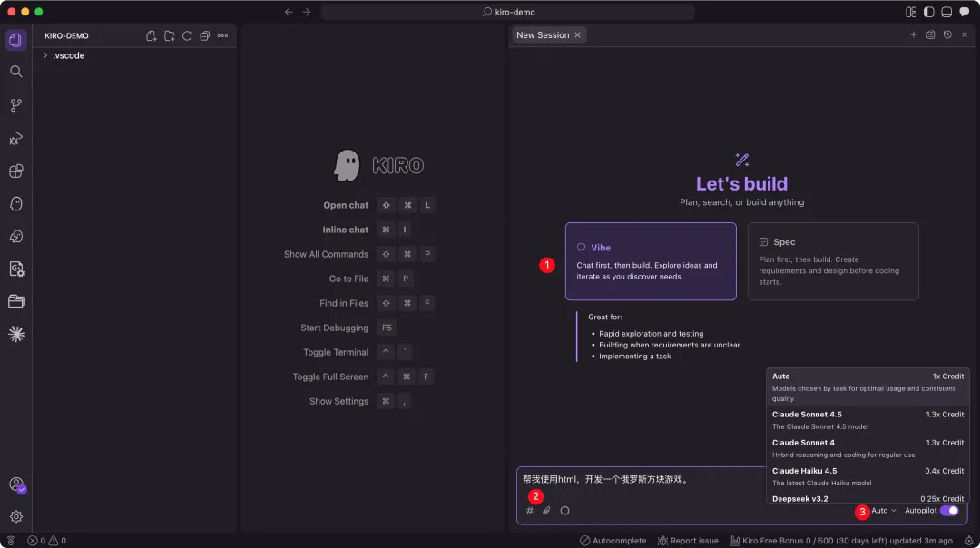Viewport: 980px width, 548px height.
Task: Go forward in navigation history
Action: [x=307, y=12]
